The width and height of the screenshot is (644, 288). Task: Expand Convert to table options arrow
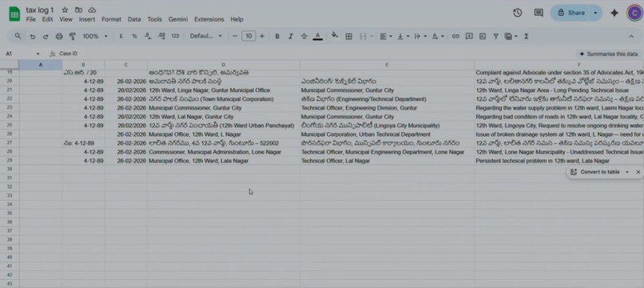click(627, 172)
